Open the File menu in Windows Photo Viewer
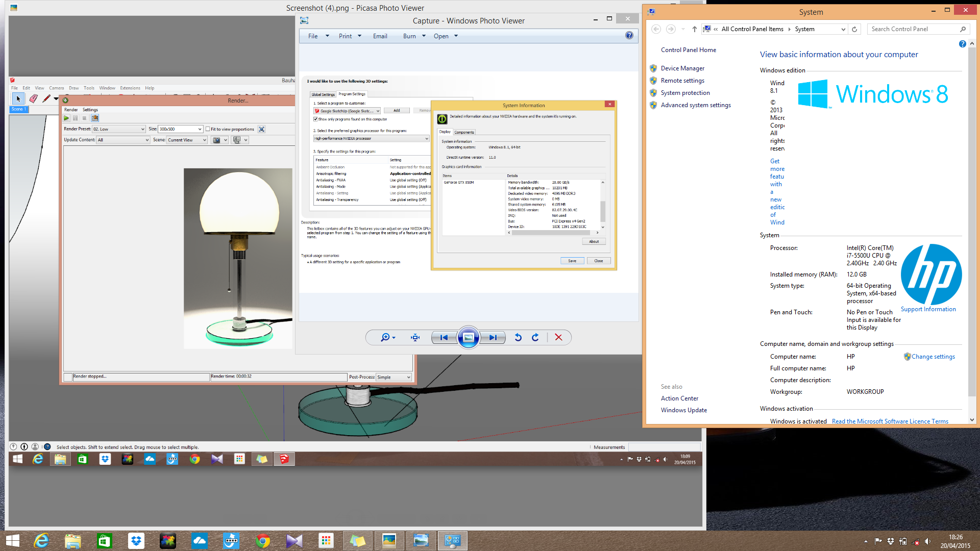The height and width of the screenshot is (551, 980). pyautogui.click(x=313, y=36)
